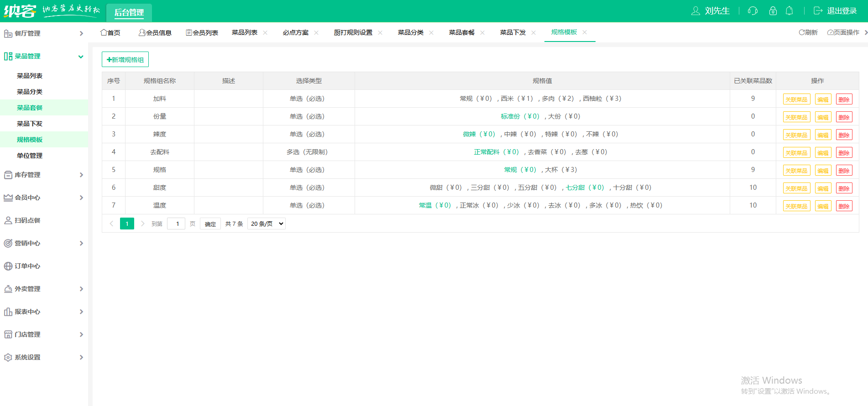Close the 规格模板 tab with its X
This screenshot has height=406, width=868.
(x=585, y=32)
